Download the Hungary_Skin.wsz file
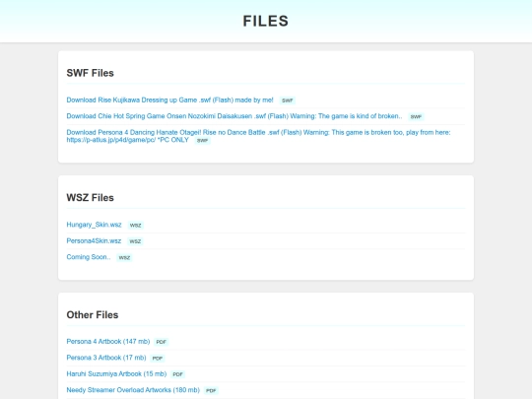 pos(94,225)
